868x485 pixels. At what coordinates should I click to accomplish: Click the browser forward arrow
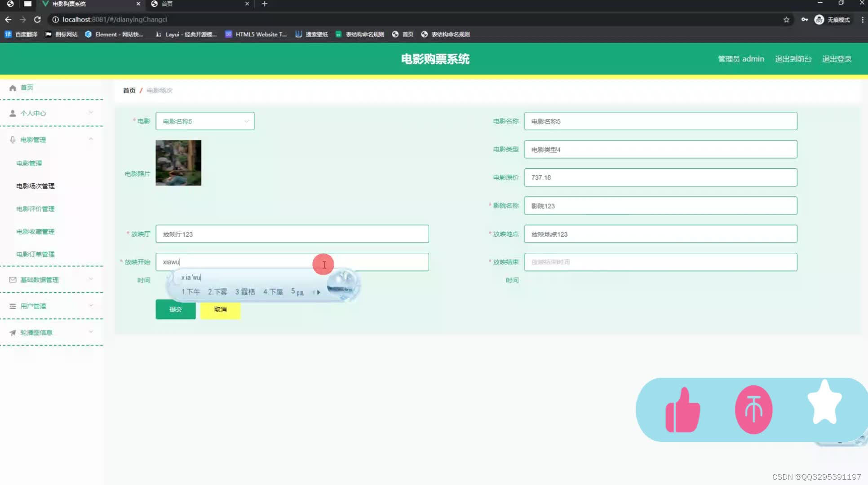click(x=23, y=19)
